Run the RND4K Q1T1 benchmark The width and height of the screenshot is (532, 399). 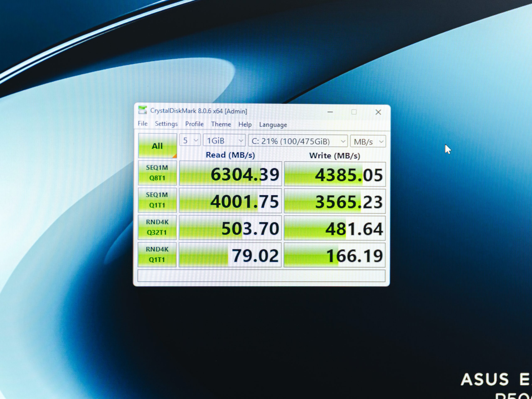pos(157,254)
